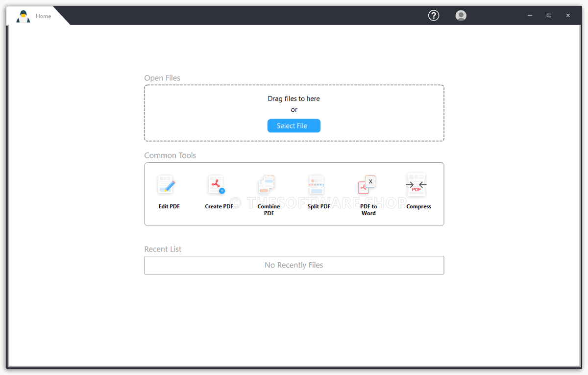
Task: Click the No Recently Files box
Action: point(294,265)
